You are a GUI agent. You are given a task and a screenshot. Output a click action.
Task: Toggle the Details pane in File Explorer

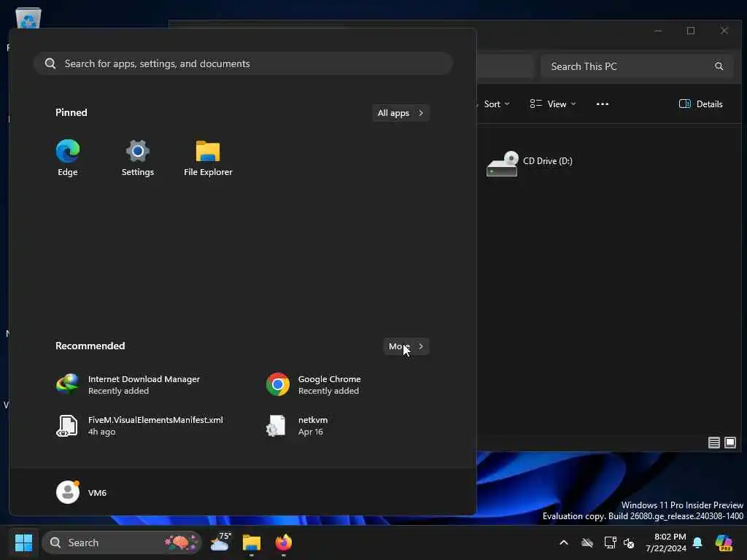tap(700, 104)
